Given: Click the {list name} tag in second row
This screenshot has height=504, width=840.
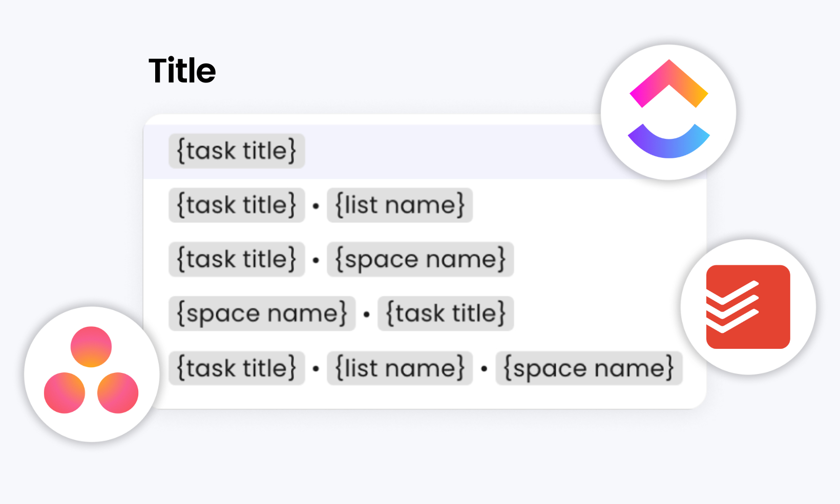Looking at the screenshot, I should (x=400, y=205).
